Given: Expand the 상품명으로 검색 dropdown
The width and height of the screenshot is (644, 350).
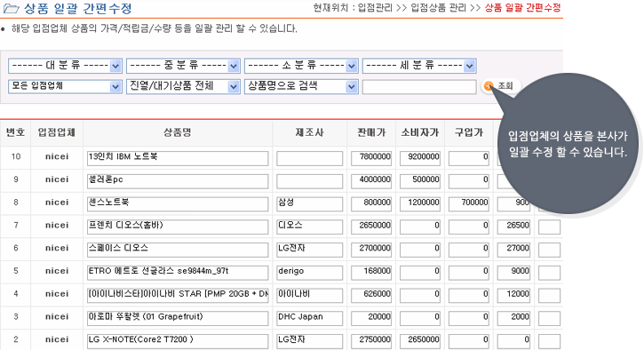Looking at the screenshot, I should tap(301, 86).
